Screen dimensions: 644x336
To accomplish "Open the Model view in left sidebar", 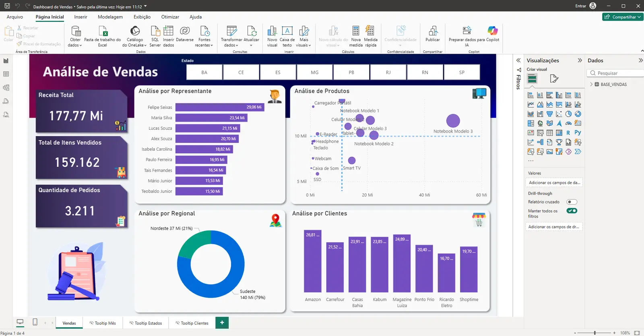I will 6,87.
